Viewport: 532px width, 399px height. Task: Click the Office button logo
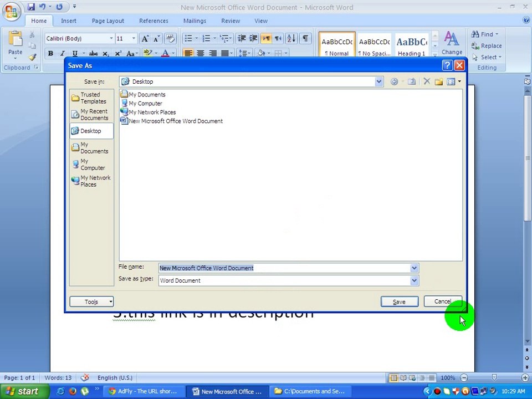(x=11, y=11)
